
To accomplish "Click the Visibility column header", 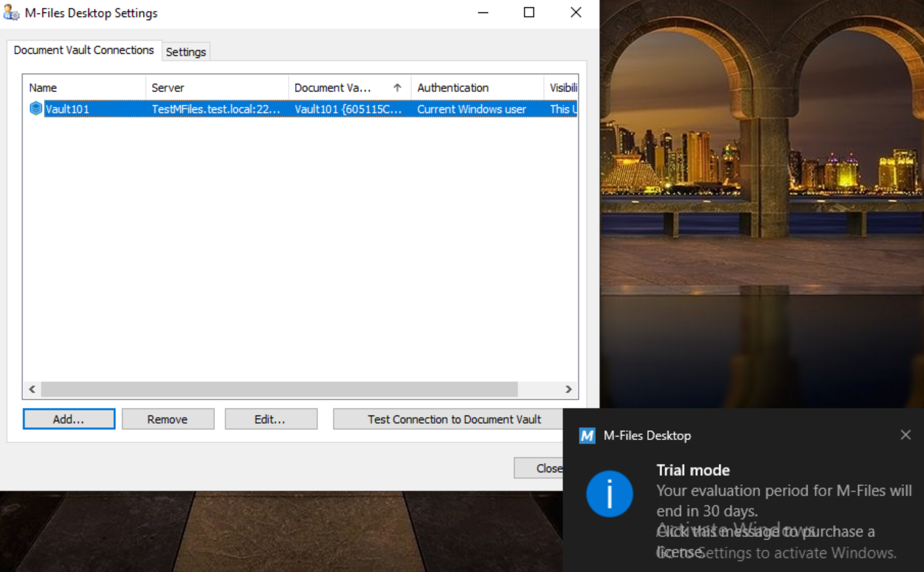I will click(561, 87).
